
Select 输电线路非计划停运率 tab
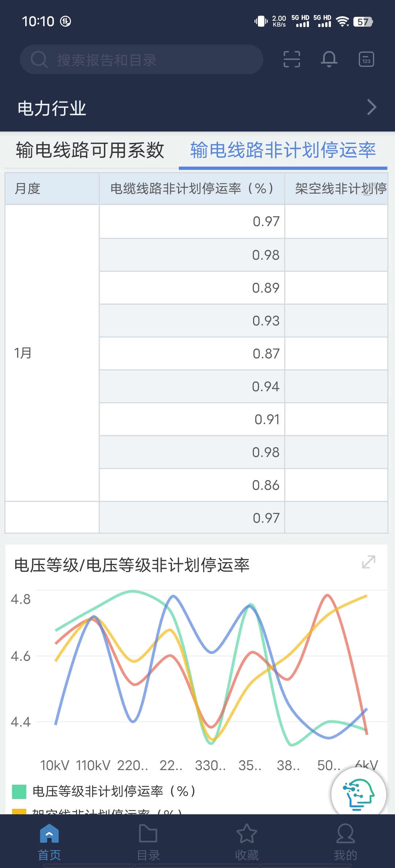pos(283,150)
